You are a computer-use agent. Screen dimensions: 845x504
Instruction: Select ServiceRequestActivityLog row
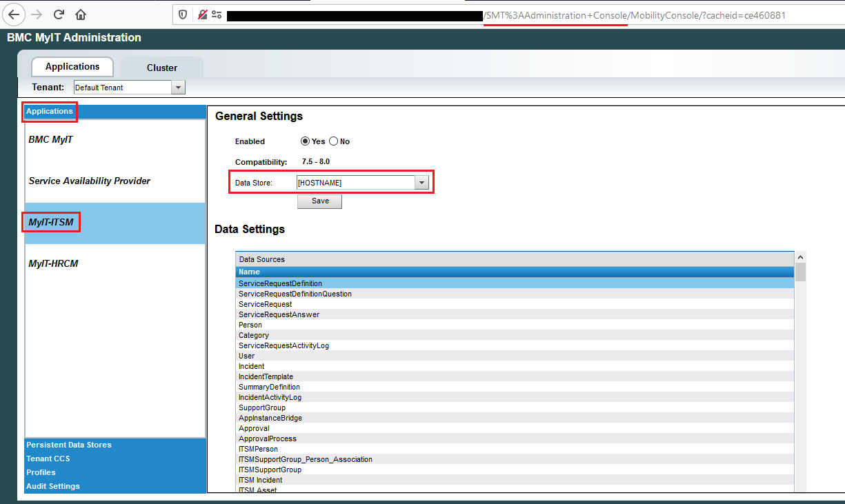(515, 345)
